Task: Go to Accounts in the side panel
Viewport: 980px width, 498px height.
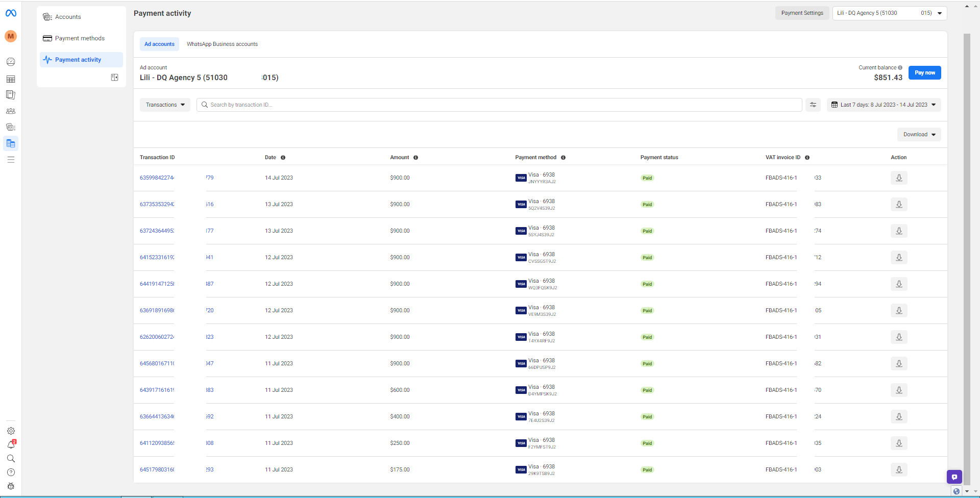Action: (81, 17)
